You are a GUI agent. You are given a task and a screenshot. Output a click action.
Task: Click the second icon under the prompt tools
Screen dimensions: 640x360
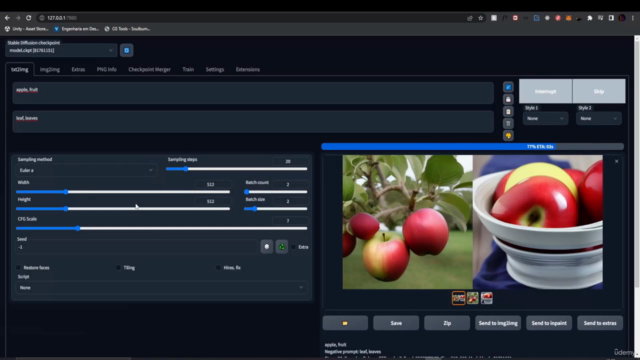(508, 99)
